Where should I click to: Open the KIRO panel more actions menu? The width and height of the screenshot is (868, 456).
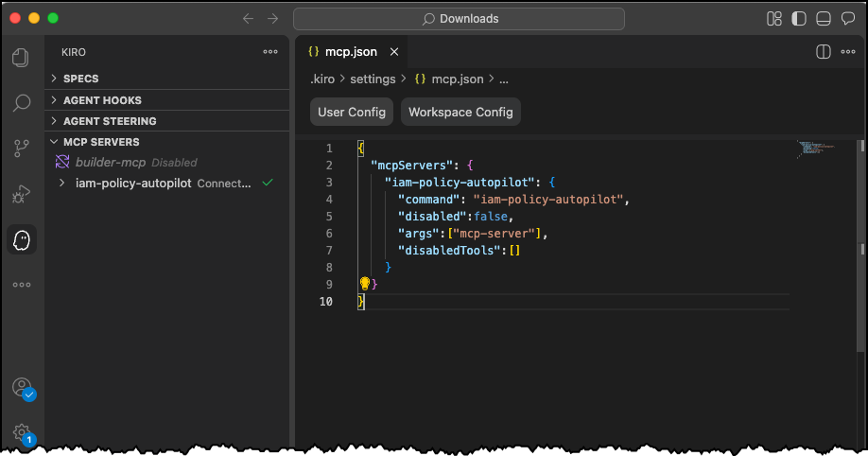[270, 52]
